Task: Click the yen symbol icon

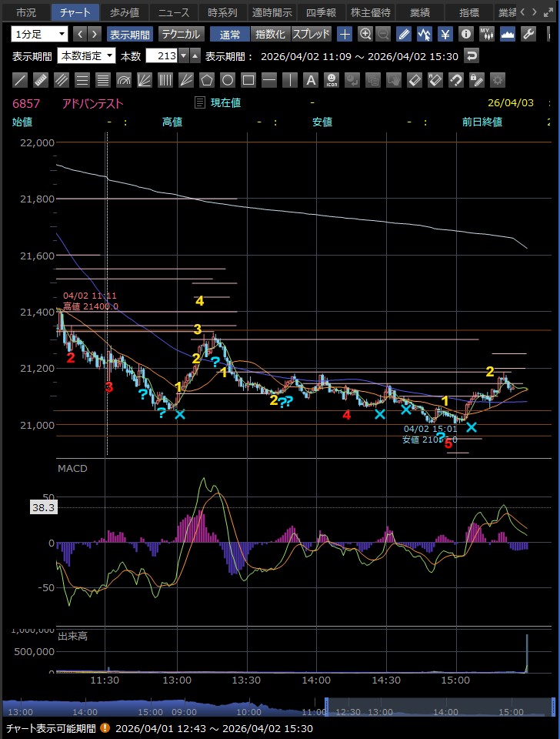Action: [445, 34]
